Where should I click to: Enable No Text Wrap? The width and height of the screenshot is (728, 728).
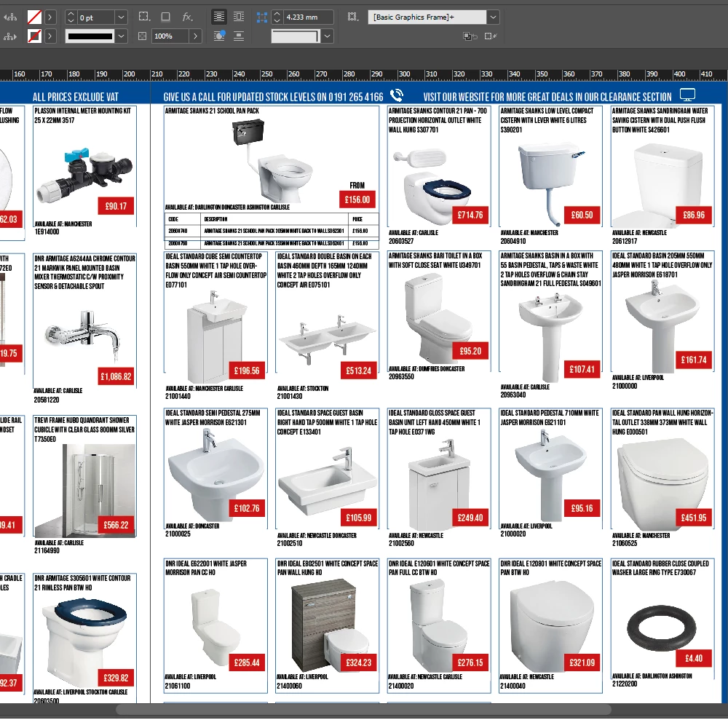coord(218,17)
